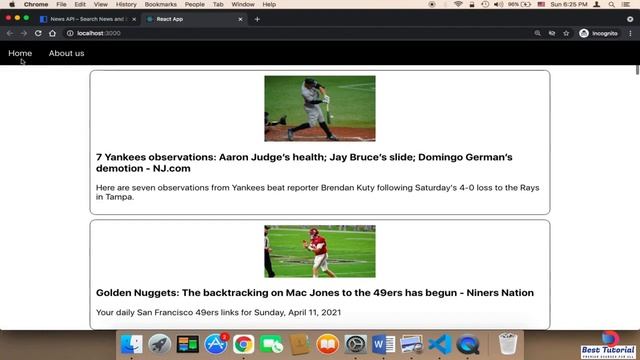Open the Help menu
The width and height of the screenshot is (640, 360).
[x=269, y=4]
